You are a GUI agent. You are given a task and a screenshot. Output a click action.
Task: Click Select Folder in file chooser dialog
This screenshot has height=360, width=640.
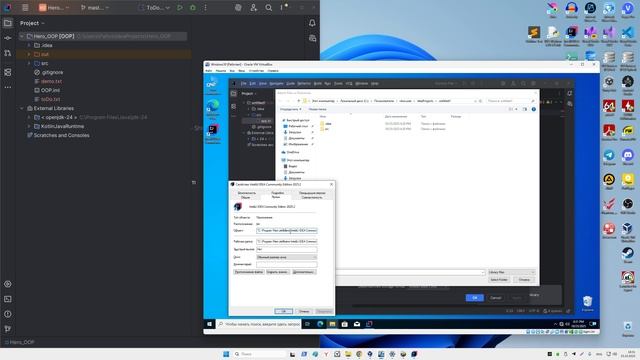point(499,280)
